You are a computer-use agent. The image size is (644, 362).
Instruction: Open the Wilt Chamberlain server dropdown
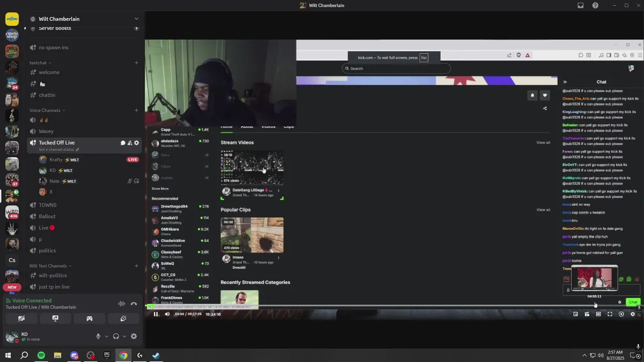click(x=136, y=19)
